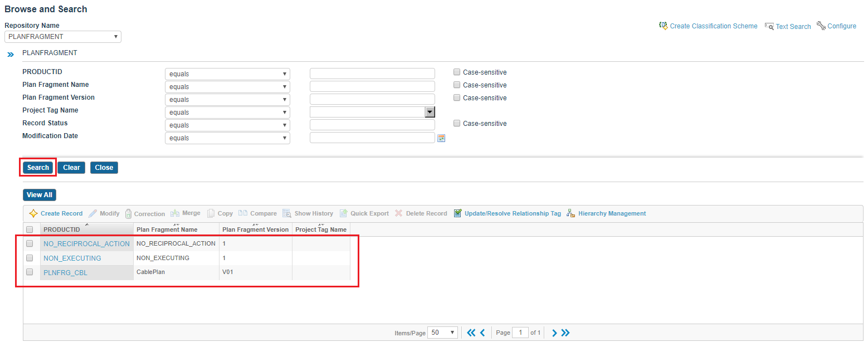Click the Quick Export icon
The height and width of the screenshot is (347, 868).
click(344, 213)
